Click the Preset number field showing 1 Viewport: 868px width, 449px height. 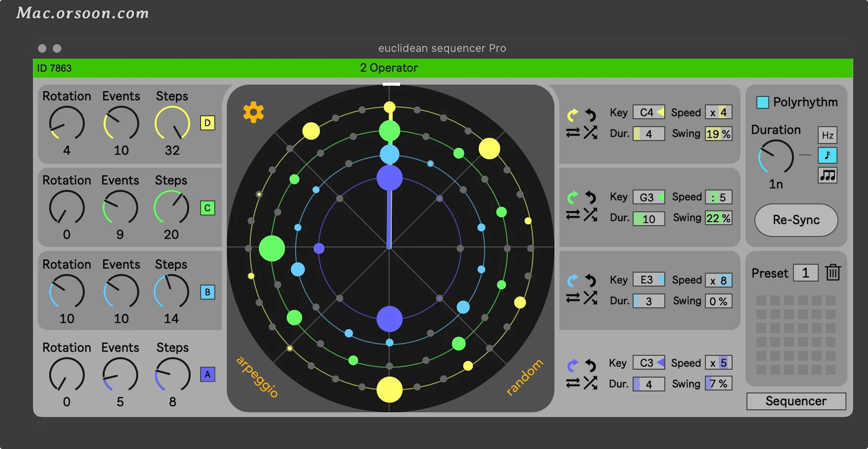click(x=807, y=272)
